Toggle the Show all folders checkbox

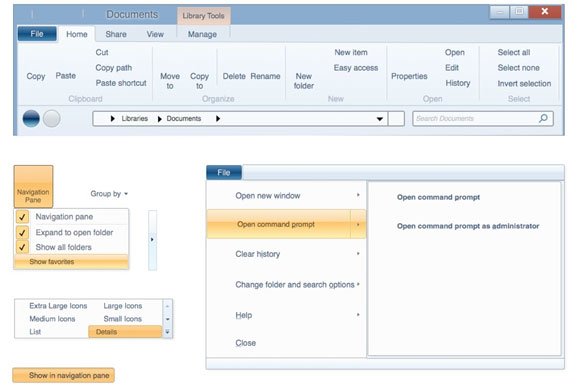point(22,247)
